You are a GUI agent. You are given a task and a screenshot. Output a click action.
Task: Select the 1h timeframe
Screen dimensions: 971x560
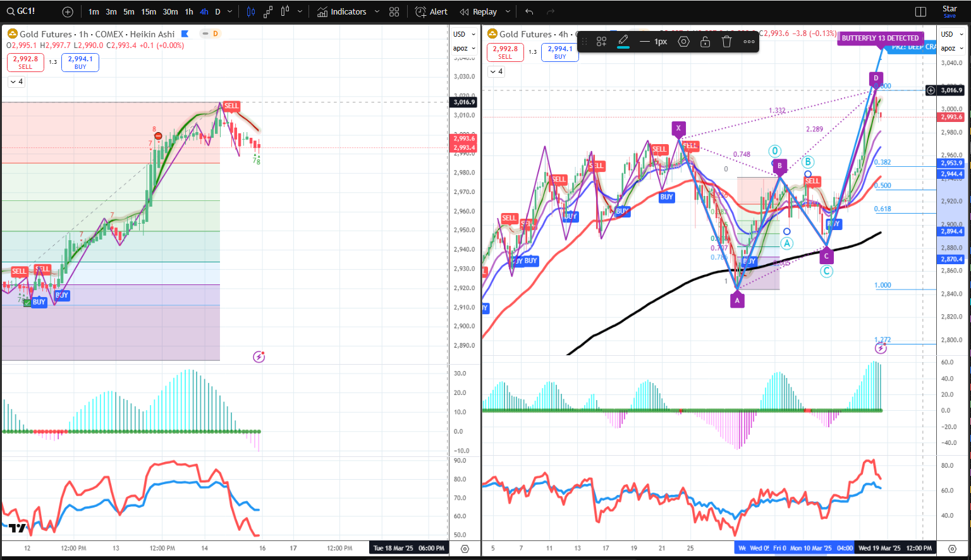pyautogui.click(x=189, y=11)
